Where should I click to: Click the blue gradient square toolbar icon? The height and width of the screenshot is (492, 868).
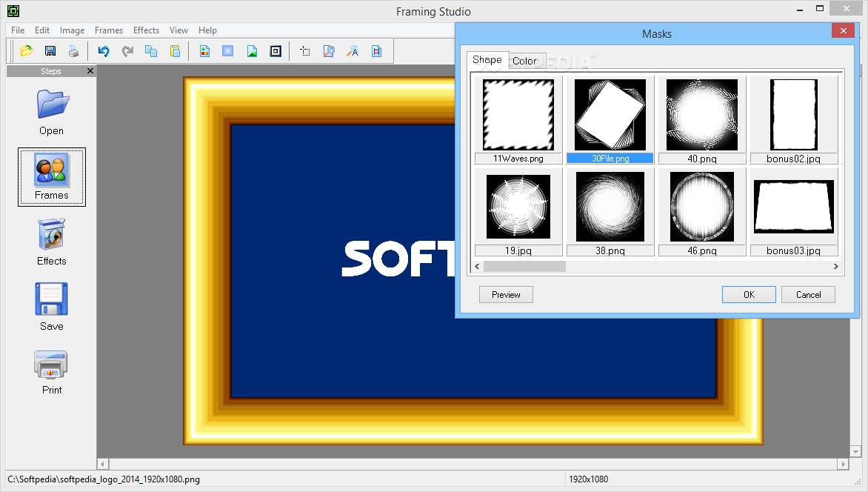(228, 52)
